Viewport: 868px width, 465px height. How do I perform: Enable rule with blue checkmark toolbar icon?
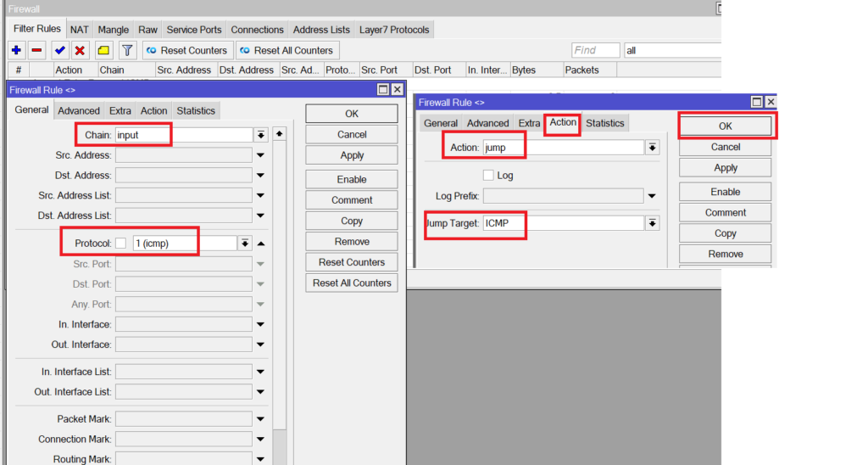[60, 50]
